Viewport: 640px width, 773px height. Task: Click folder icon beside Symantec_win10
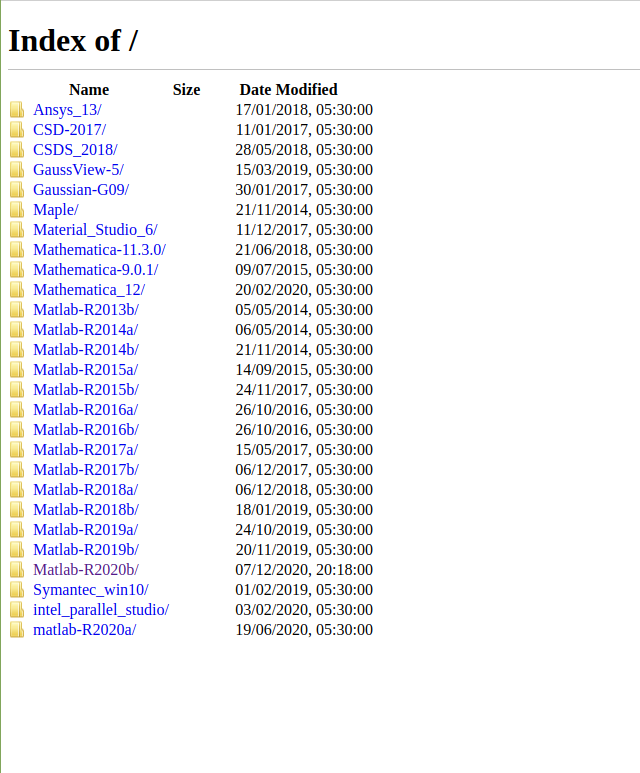[x=17, y=590]
